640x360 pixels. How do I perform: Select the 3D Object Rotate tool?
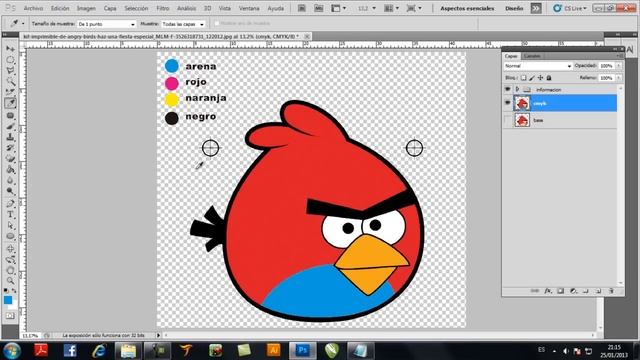point(10,249)
